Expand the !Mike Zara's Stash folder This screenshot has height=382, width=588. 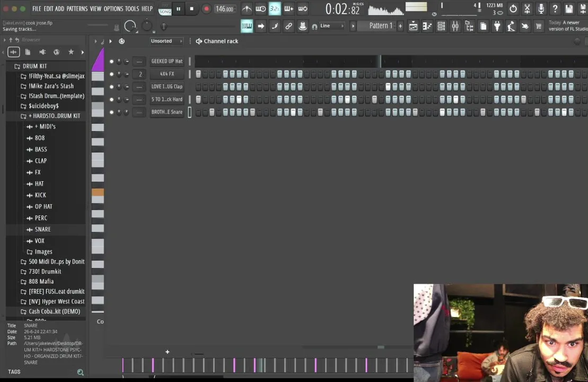[x=47, y=86]
